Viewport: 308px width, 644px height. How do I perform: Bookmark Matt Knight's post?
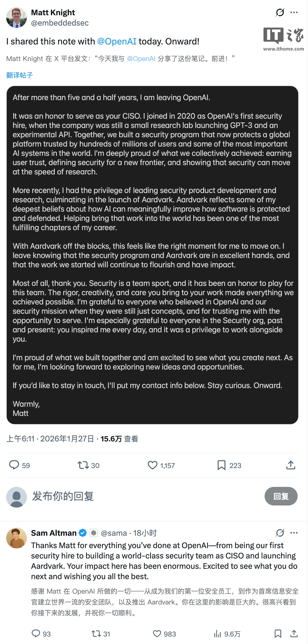coord(221,465)
